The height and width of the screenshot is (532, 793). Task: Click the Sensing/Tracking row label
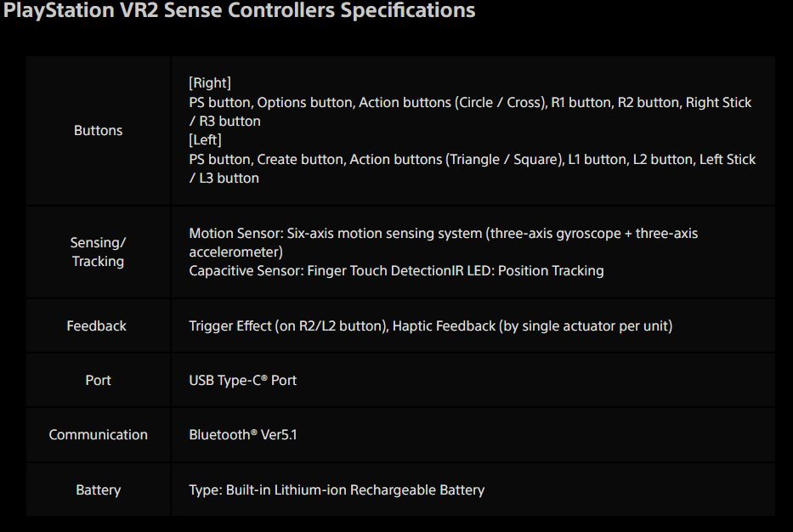click(98, 252)
